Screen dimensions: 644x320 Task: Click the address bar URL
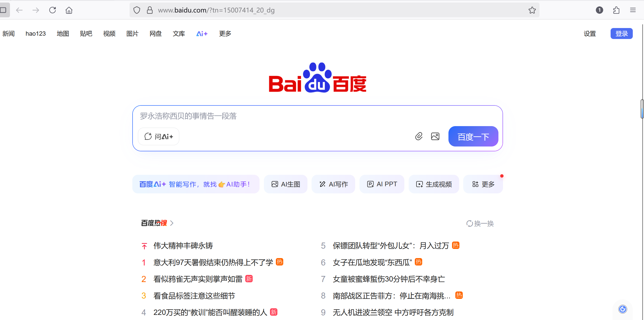click(x=216, y=10)
